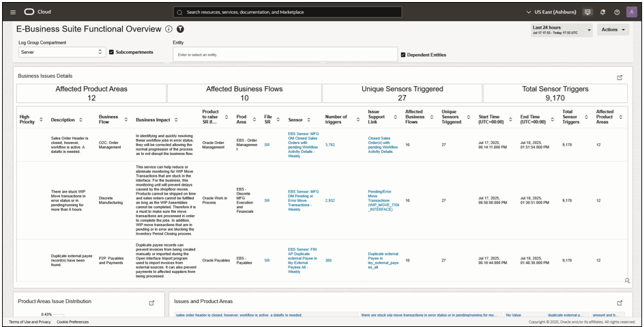
Task: Open the hamburger navigation menu
Action: click(x=13, y=12)
